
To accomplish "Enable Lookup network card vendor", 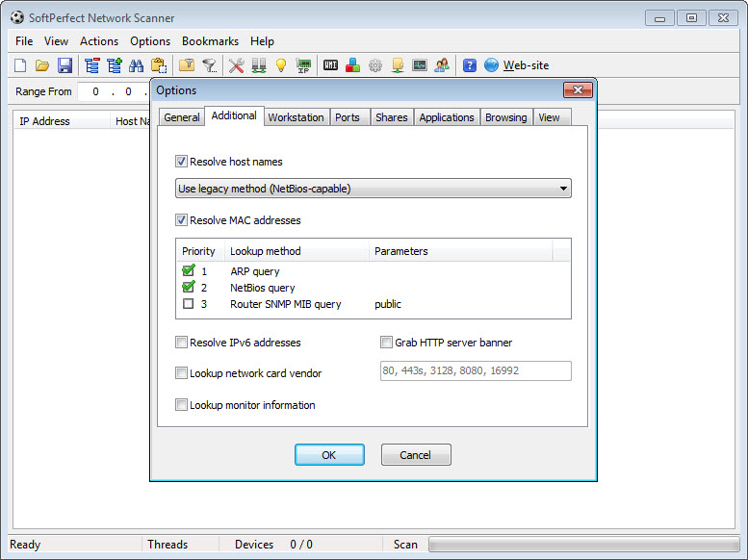I will click(181, 372).
